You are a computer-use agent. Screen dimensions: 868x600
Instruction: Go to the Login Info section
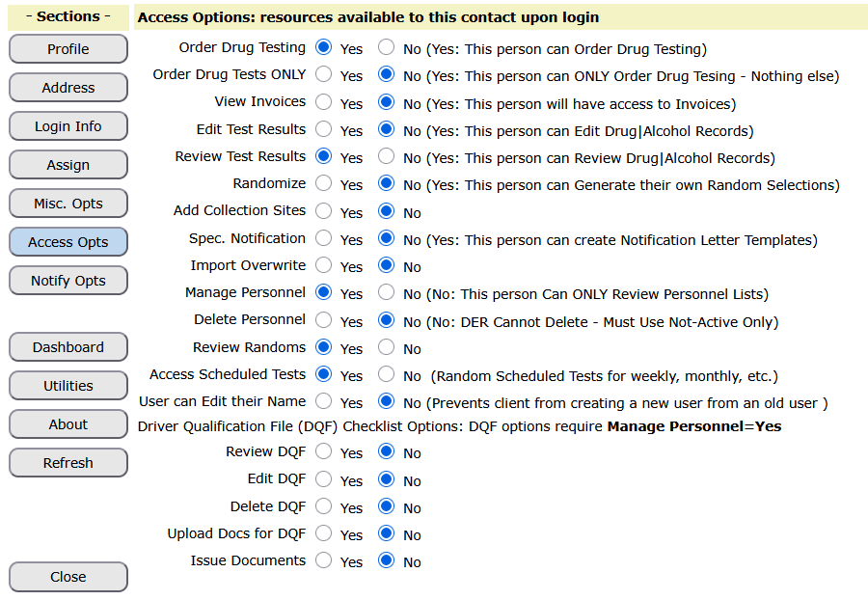[68, 126]
